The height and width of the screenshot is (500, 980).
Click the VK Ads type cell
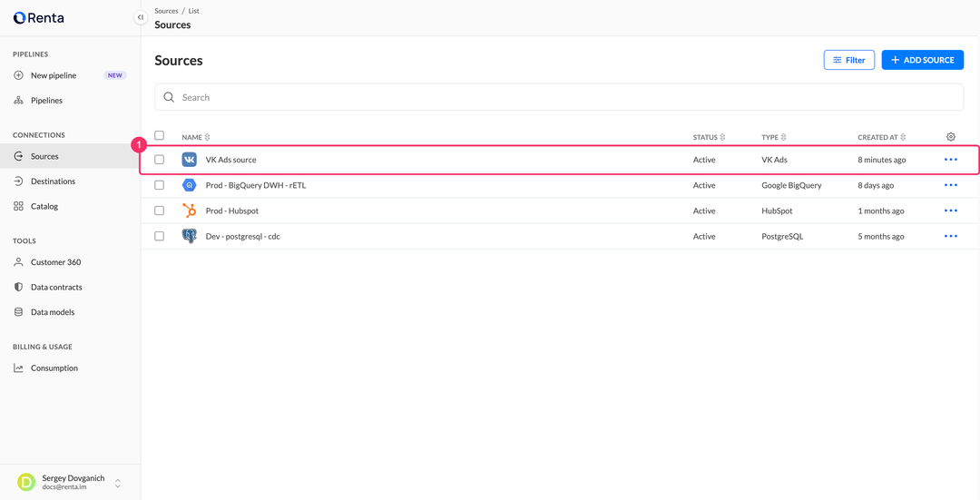[774, 160]
